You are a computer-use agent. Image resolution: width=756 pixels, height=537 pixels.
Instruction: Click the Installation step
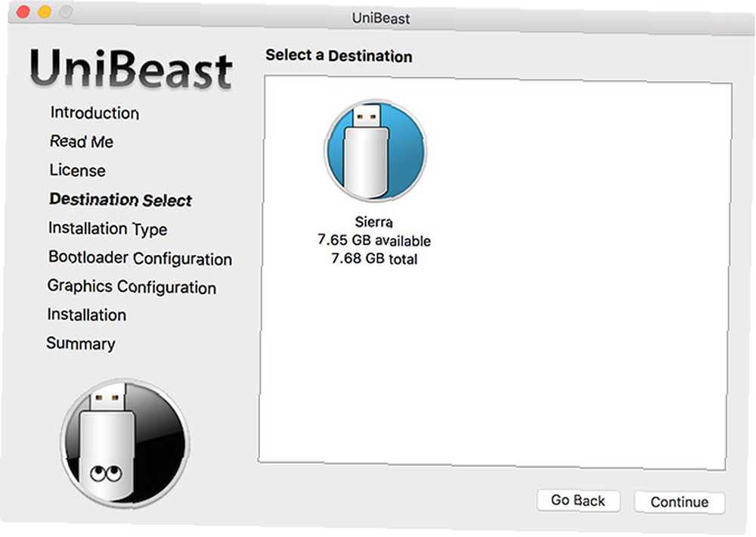click(87, 315)
